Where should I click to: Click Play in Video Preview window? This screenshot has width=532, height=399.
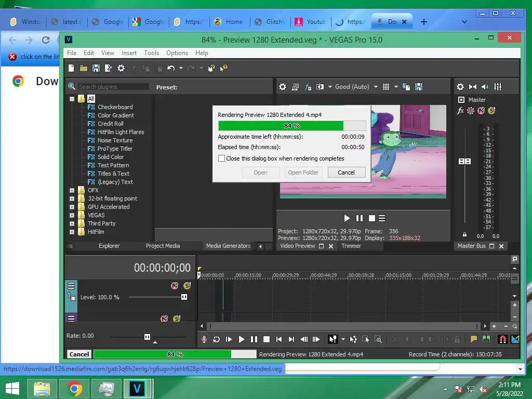[x=347, y=218]
